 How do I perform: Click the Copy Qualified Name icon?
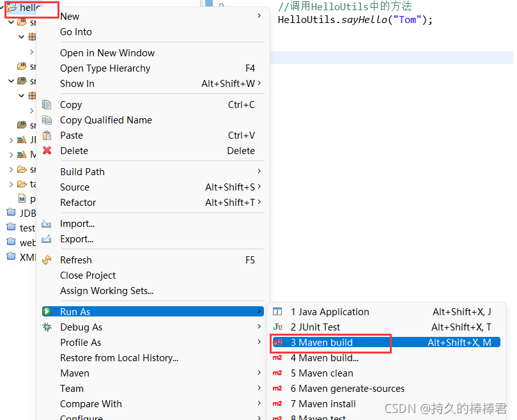(x=47, y=120)
